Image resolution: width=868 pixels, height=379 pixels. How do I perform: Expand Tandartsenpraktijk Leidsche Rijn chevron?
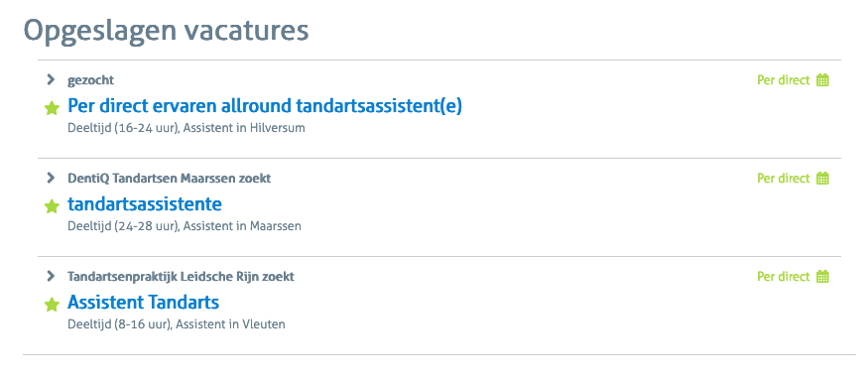tap(51, 276)
